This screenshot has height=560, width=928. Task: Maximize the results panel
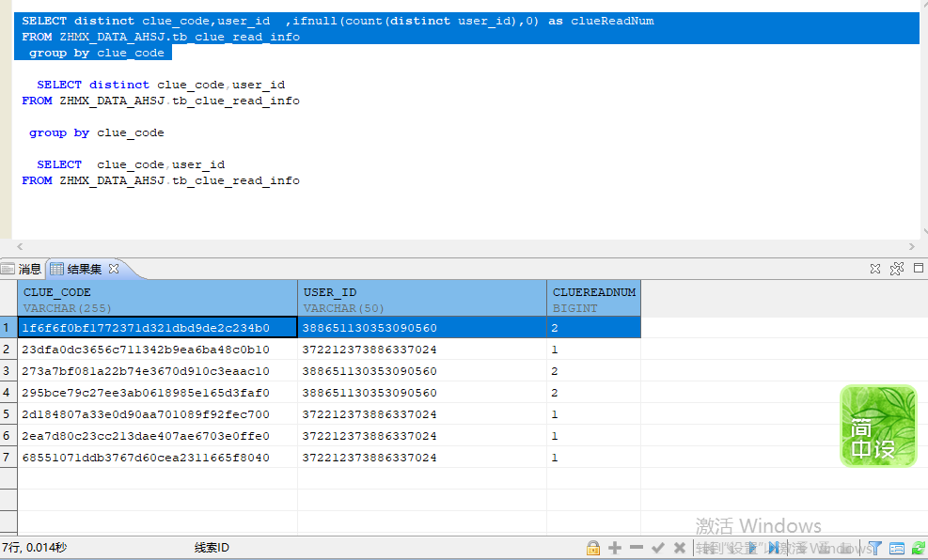919,268
